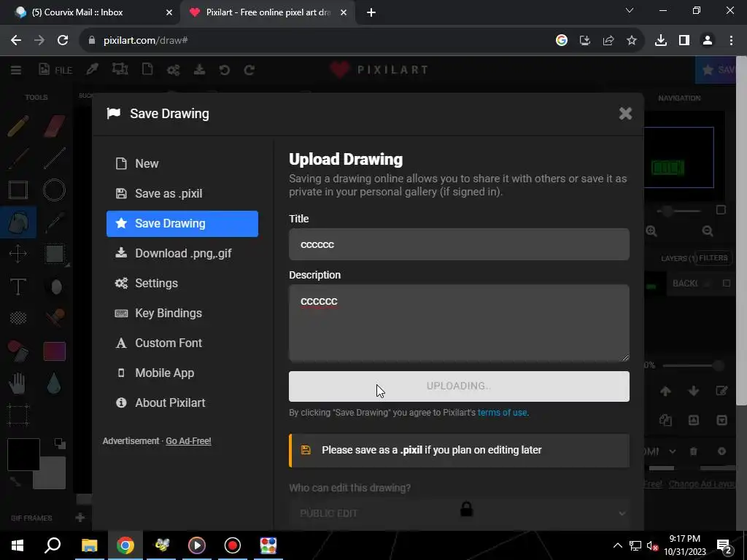Open About Pixilart section
Viewport: 747px width, 560px height.
click(182, 402)
